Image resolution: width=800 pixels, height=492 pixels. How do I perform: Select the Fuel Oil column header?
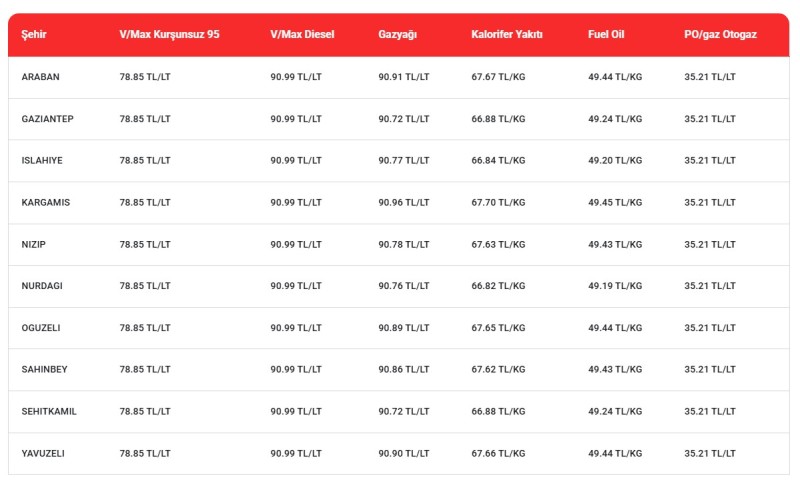tap(606, 35)
